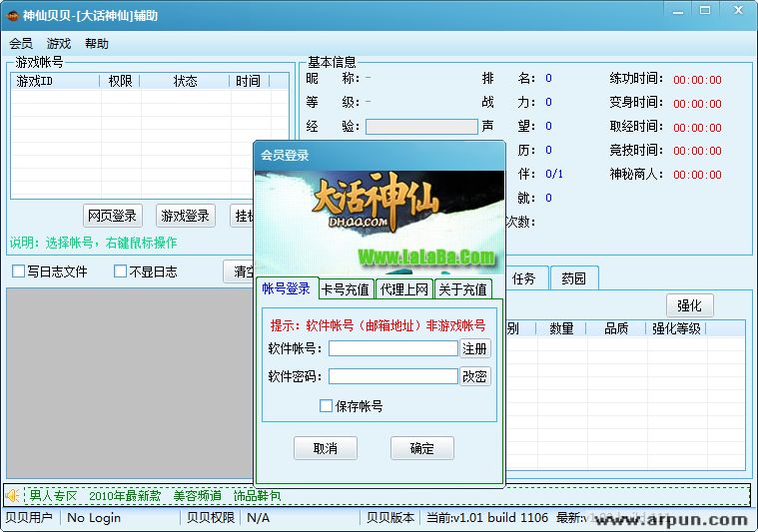
Task: Toggle the 不显日志 checkbox
Action: [120, 271]
